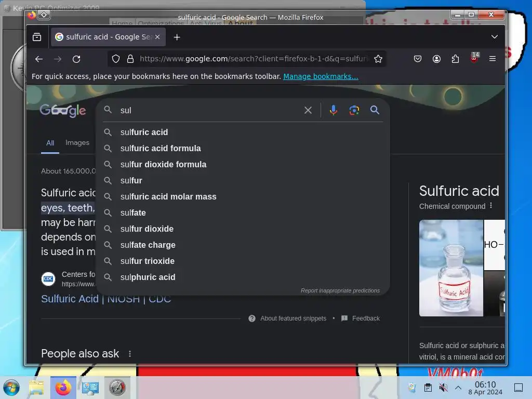This screenshot has width=532, height=399.
Task: Select 'sulfuric acid molar mass' suggestion
Action: [243, 197]
